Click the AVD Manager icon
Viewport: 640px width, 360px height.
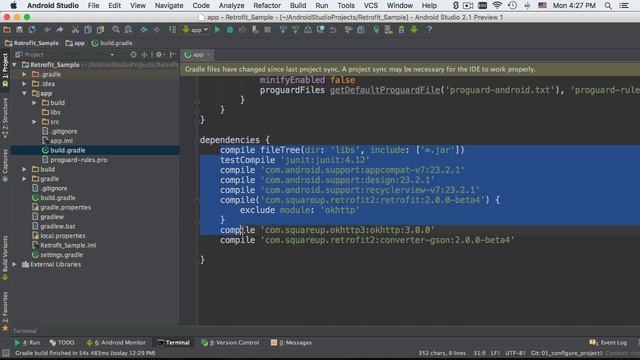pyautogui.click(x=389, y=30)
